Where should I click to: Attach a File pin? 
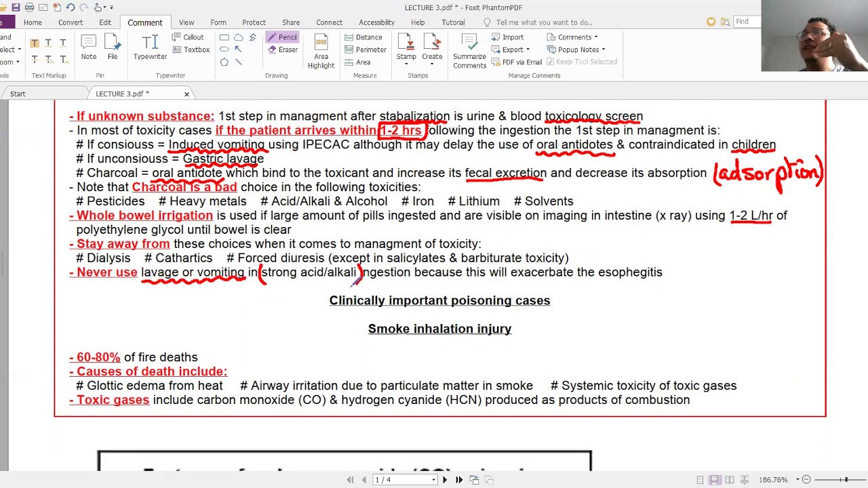[x=113, y=48]
